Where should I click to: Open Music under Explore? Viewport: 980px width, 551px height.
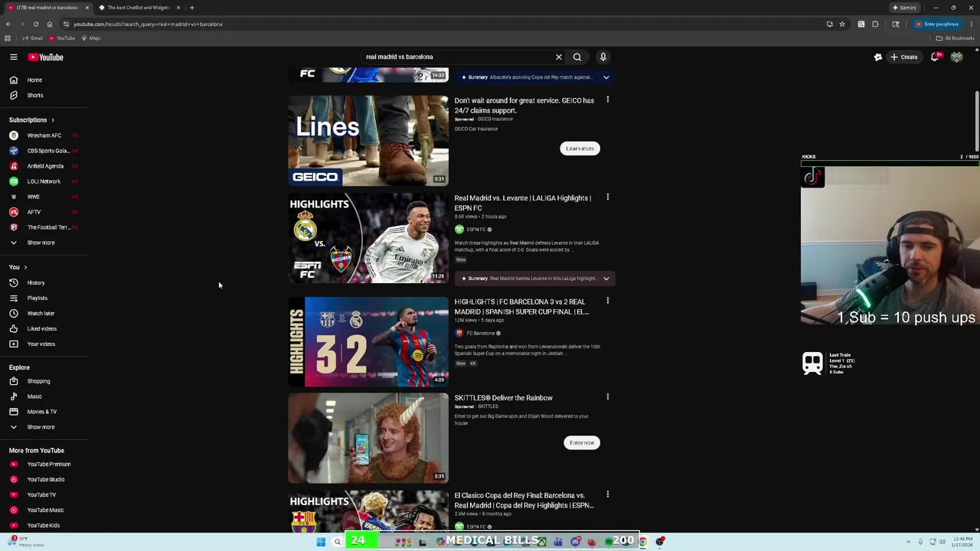point(35,396)
